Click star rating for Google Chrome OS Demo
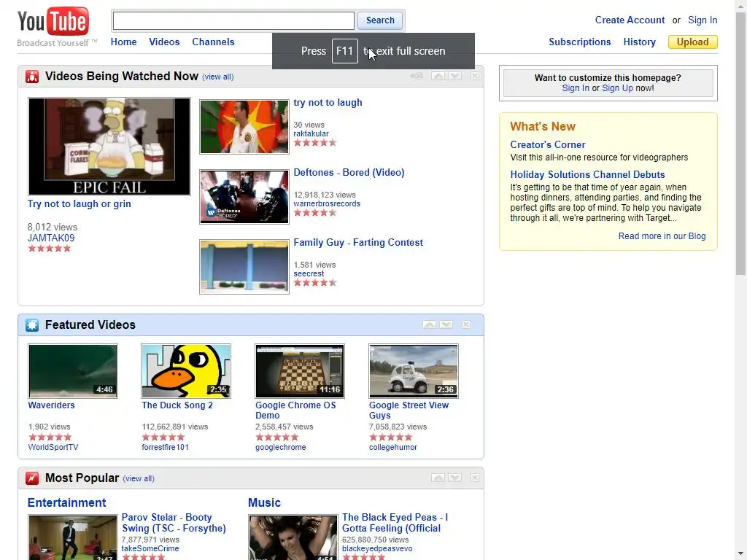The image size is (747, 560). pos(276,437)
